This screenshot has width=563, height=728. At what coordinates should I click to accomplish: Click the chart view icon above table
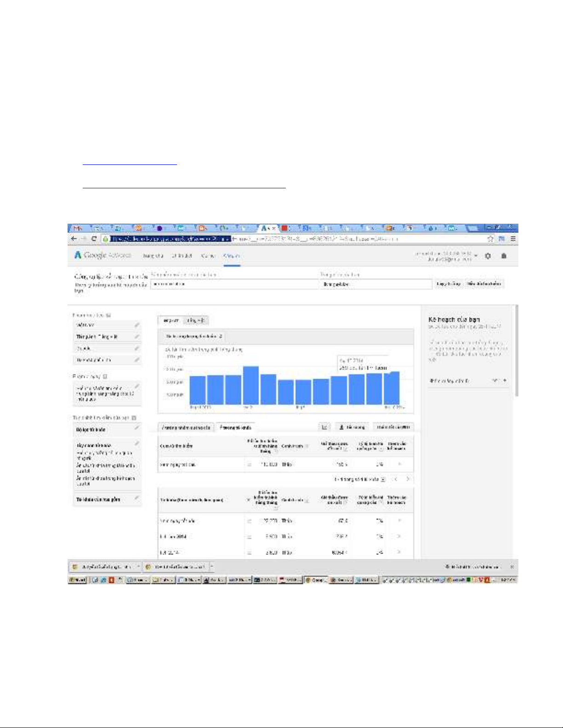coord(324,427)
